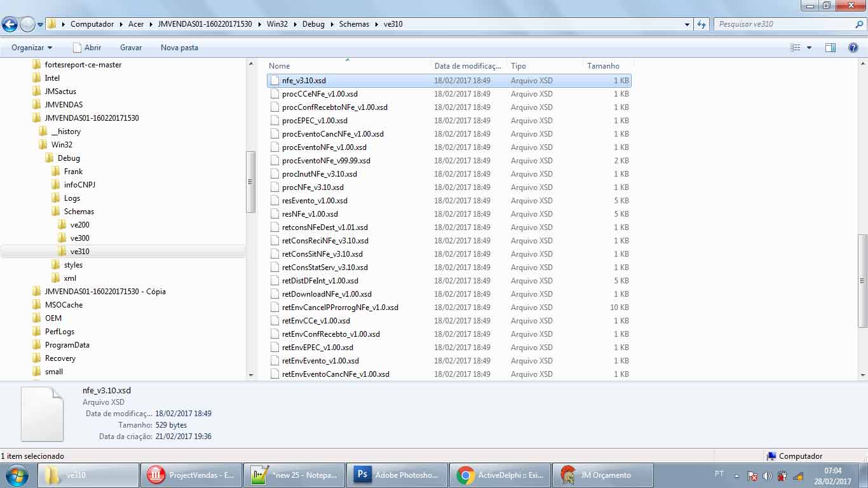Show hidden tray icons arrow
Image resolution: width=868 pixels, height=488 pixels.
(737, 476)
